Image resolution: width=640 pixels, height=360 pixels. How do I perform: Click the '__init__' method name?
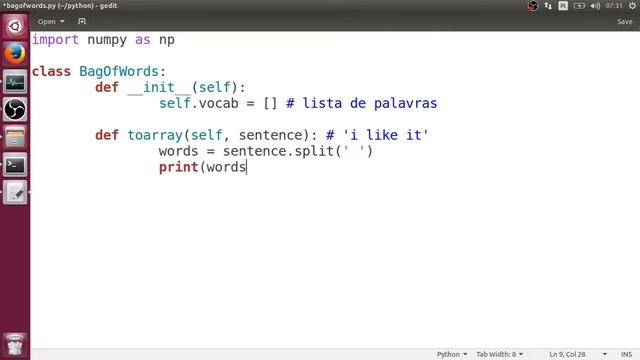pyautogui.click(x=159, y=87)
